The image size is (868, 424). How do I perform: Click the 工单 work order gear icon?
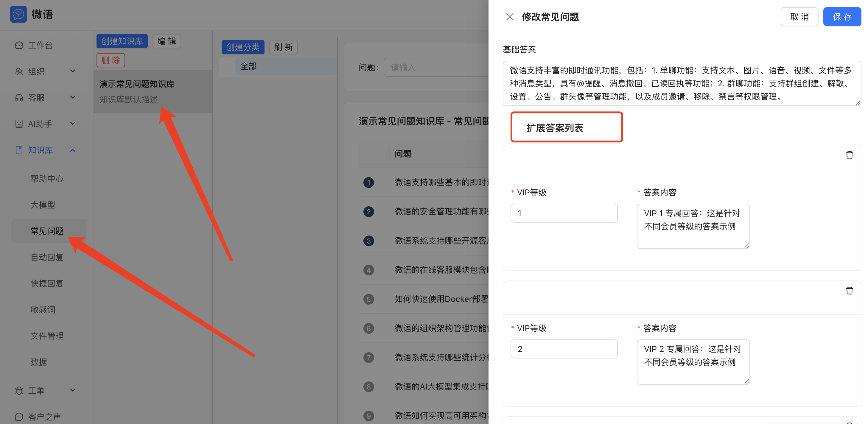coord(19,390)
